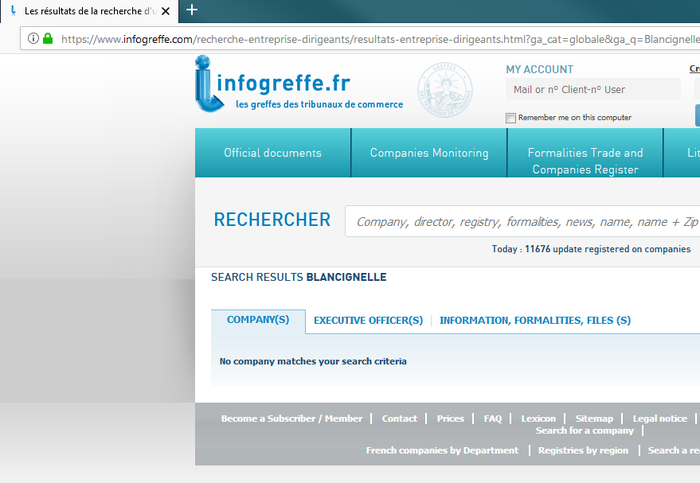The height and width of the screenshot is (483, 700).
Task: Click the infogreffe.fr logo
Action: (299, 84)
